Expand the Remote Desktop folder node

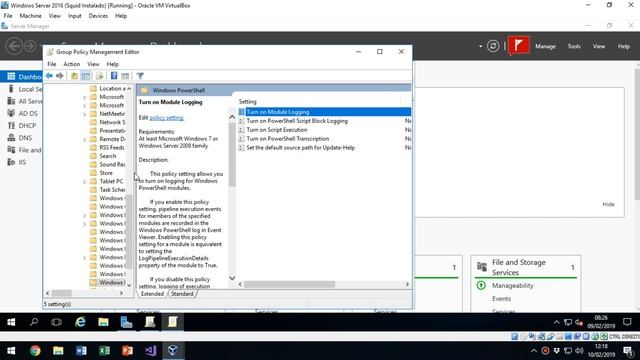point(84,140)
